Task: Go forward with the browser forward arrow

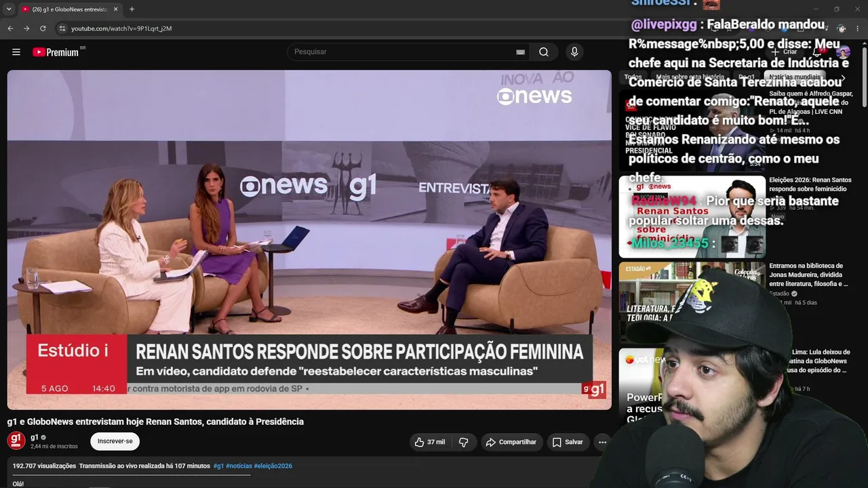Action: [x=26, y=28]
